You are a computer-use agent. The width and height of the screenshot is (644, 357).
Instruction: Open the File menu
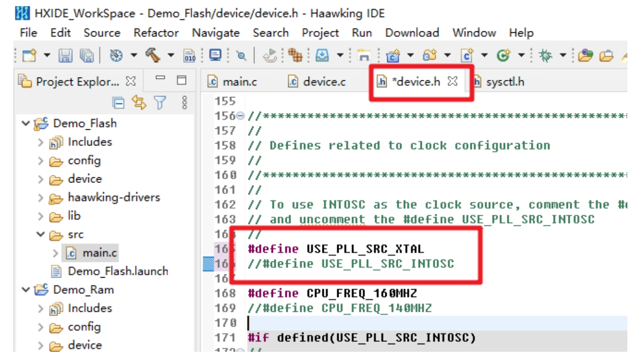pyautogui.click(x=29, y=33)
